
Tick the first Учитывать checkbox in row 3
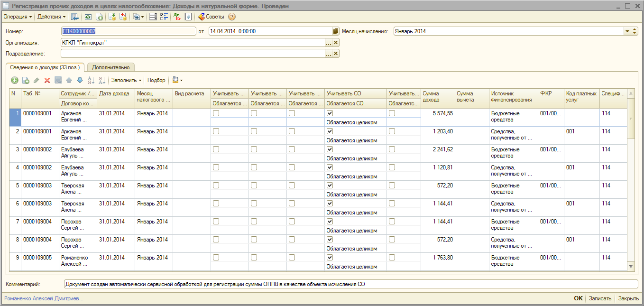(216, 149)
